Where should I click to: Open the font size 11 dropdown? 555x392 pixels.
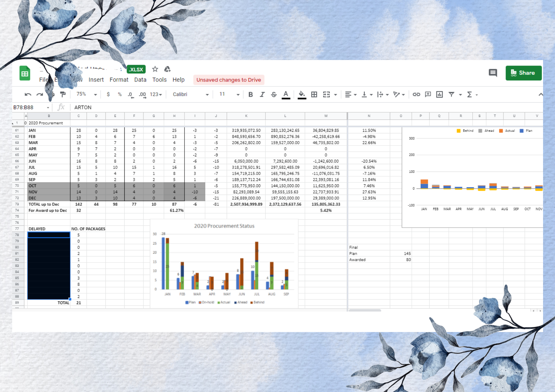[229, 94]
